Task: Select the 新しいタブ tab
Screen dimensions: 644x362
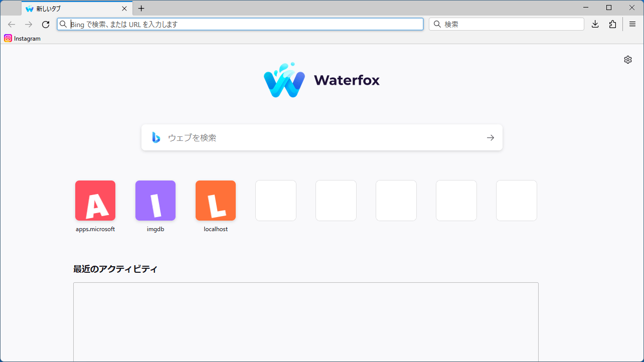Action: click(77, 9)
